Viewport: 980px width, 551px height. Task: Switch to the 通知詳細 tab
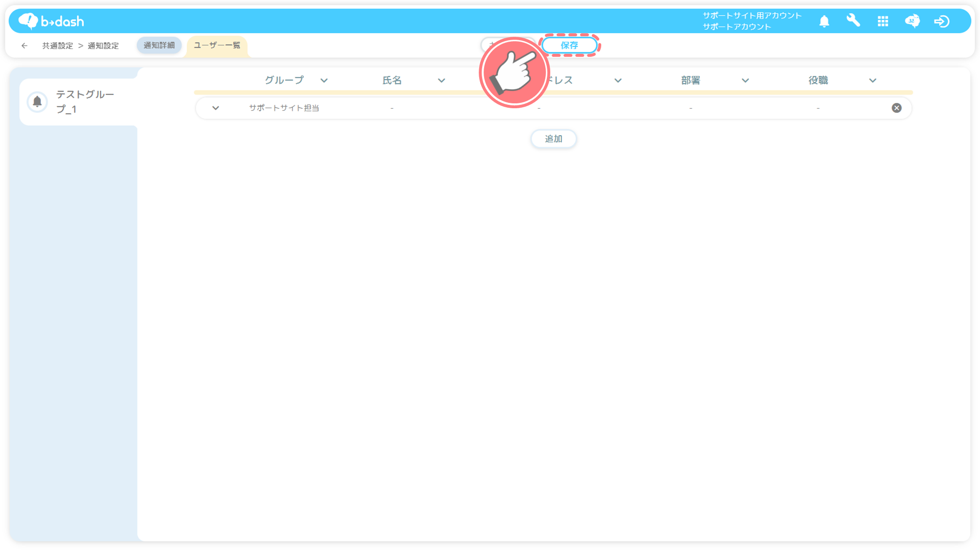(x=159, y=45)
